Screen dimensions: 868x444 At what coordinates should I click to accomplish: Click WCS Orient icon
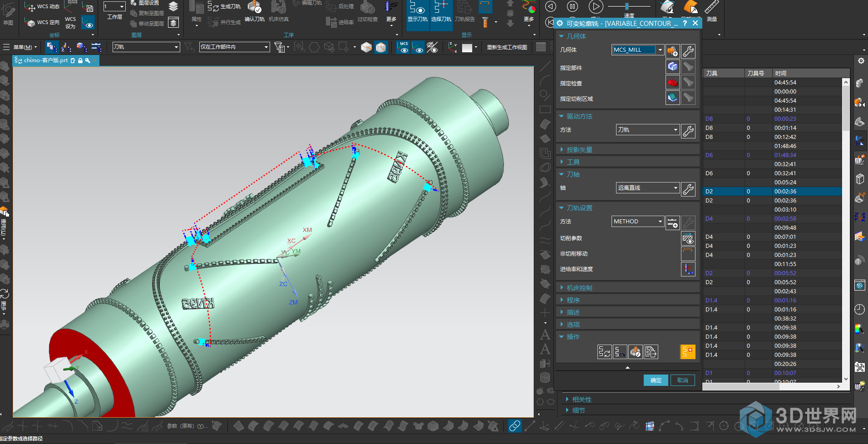(x=43, y=22)
